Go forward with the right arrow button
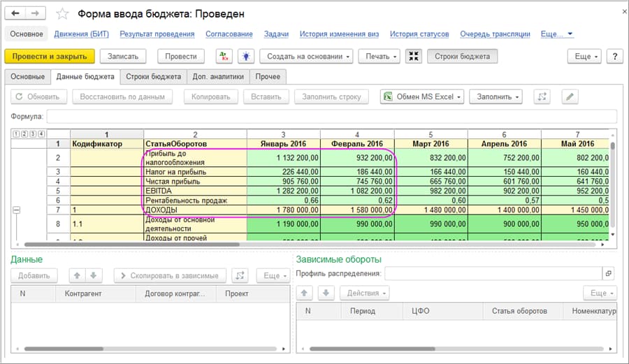 [36, 13]
